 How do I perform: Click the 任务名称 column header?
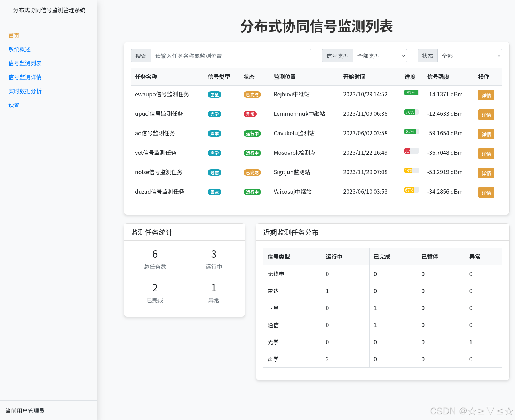(x=146, y=77)
